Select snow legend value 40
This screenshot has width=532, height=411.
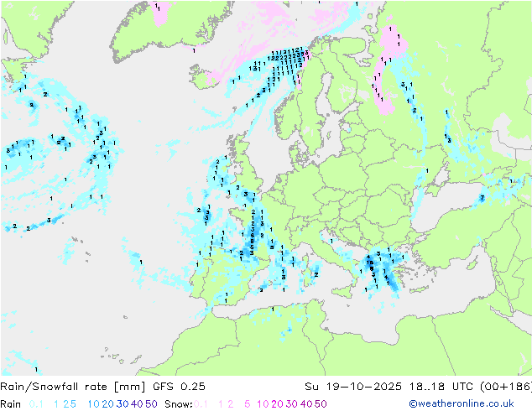tap(306, 404)
